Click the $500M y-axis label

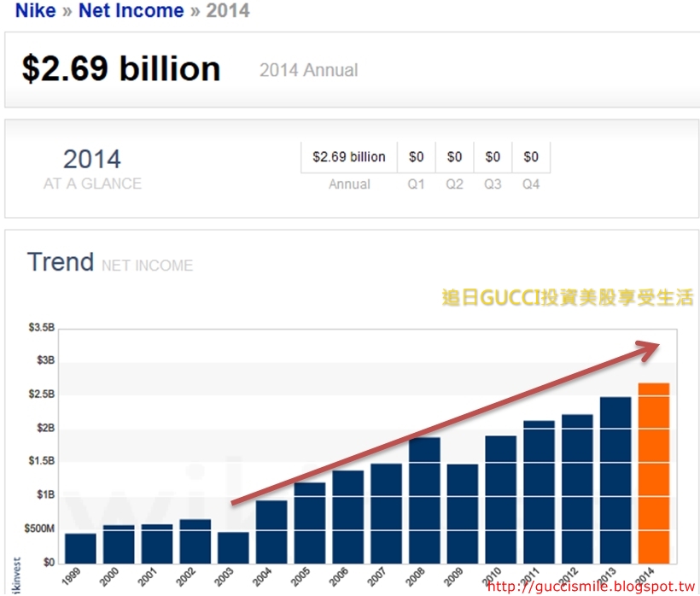click(39, 529)
